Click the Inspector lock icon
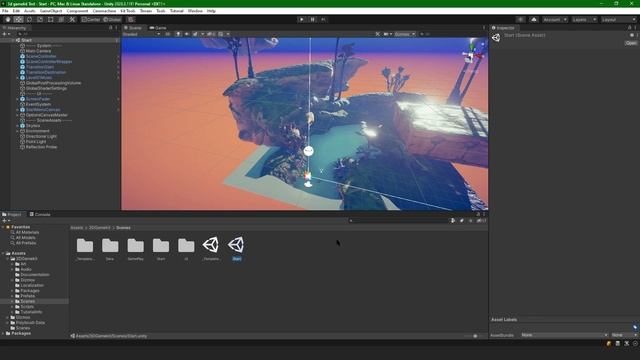The image size is (640, 360). (629, 28)
